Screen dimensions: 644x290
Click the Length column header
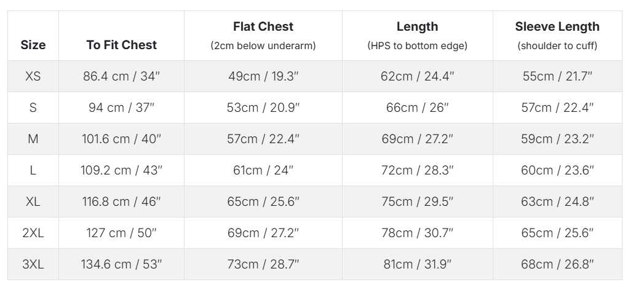point(417,26)
